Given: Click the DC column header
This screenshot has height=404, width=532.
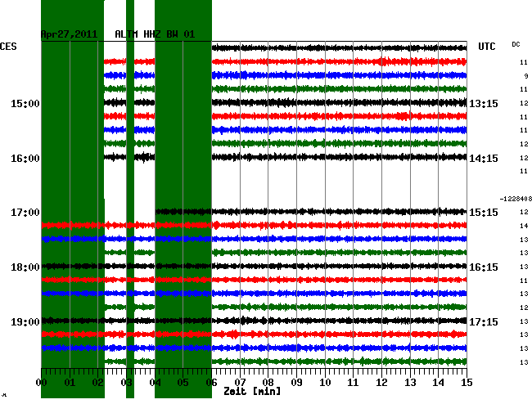Looking at the screenshot, I should click(516, 44).
